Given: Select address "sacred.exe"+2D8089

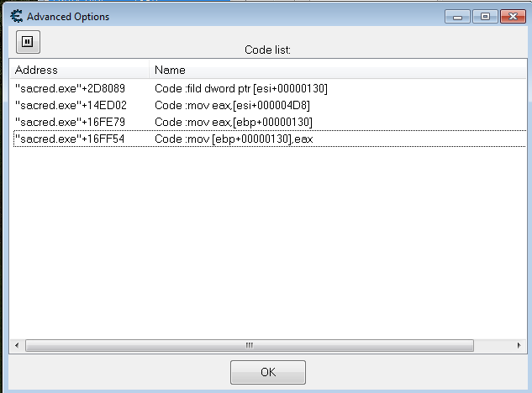Looking at the screenshot, I should pos(70,88).
